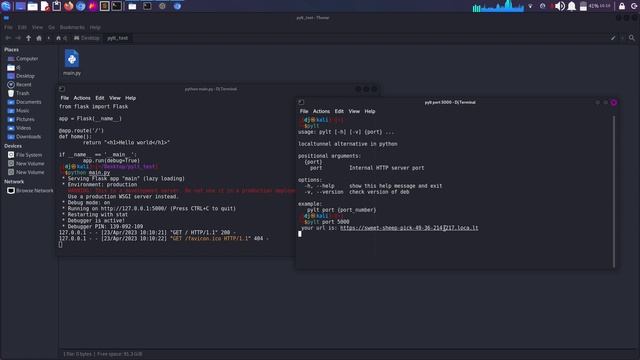This screenshot has width=640, height=360.
Task: Click the search magnifier in Thunar toolbar
Action: [632, 38]
